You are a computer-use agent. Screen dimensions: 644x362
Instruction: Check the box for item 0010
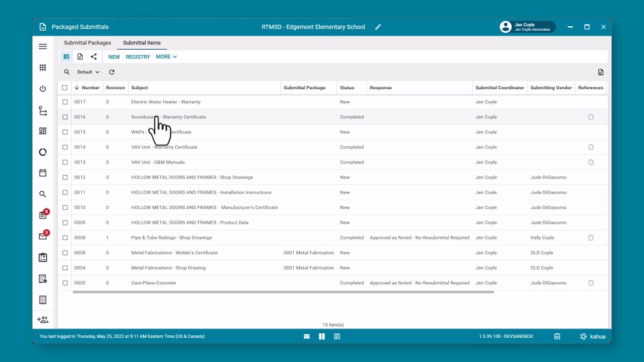[65, 207]
